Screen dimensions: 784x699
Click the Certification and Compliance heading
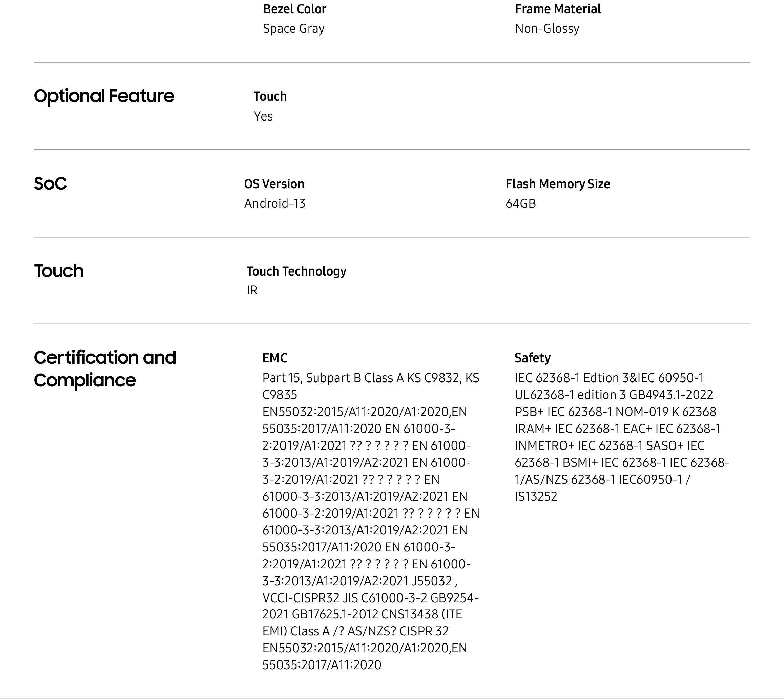[105, 369]
